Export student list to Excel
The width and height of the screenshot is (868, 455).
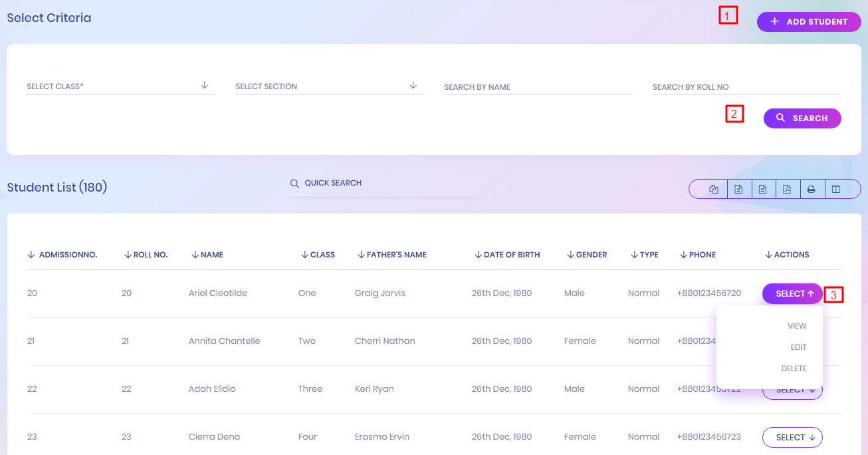point(738,189)
